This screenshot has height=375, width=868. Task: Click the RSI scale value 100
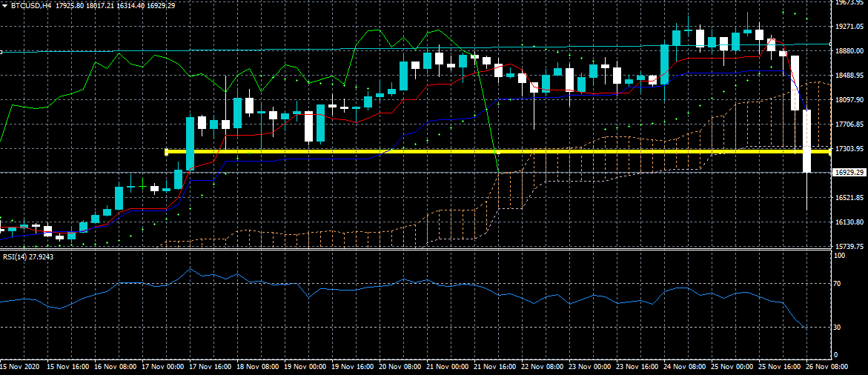[x=840, y=256]
